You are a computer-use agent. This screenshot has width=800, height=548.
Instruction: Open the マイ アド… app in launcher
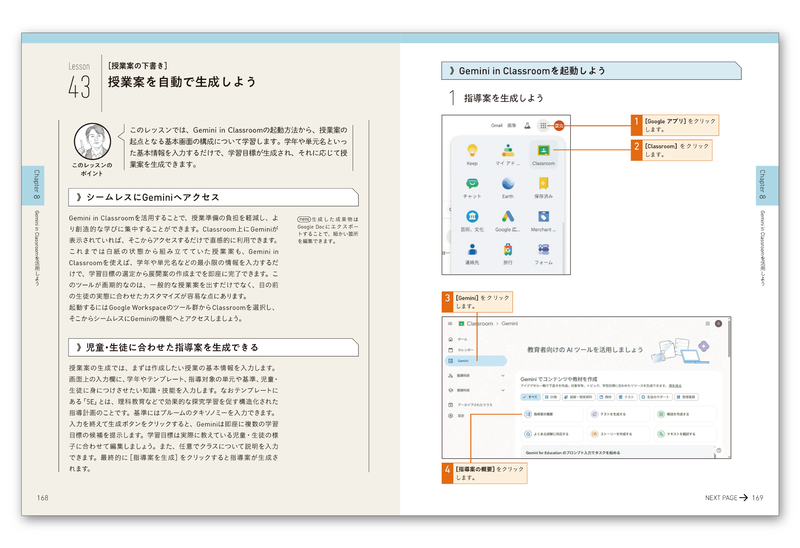[x=508, y=155]
